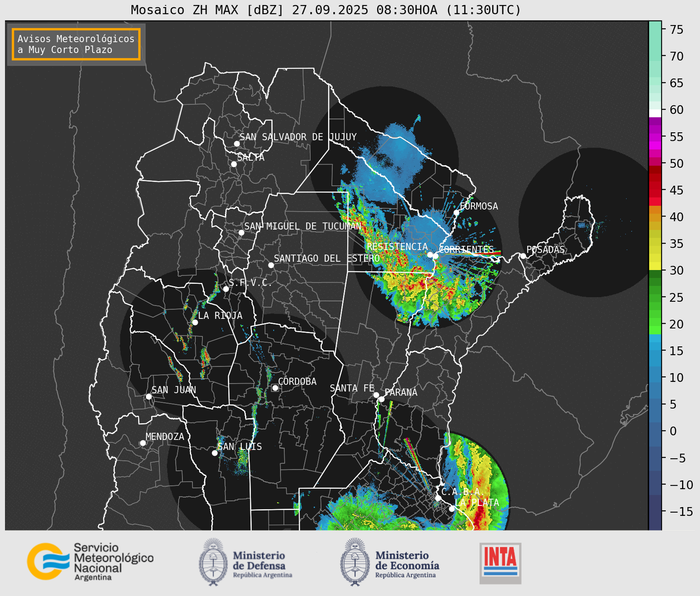Click the red 45 dBZ color band
The height and width of the screenshot is (596, 700).
pyautogui.click(x=655, y=194)
